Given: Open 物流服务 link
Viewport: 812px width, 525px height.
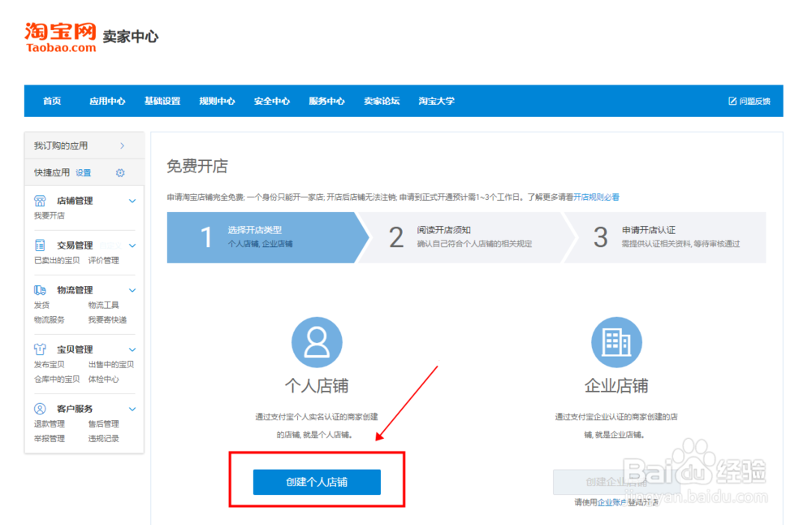Looking at the screenshot, I should (x=50, y=319).
